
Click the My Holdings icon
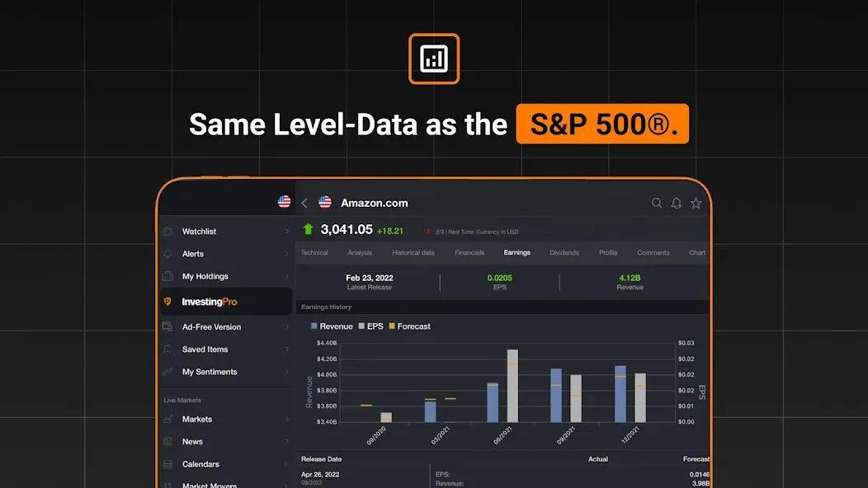point(167,276)
